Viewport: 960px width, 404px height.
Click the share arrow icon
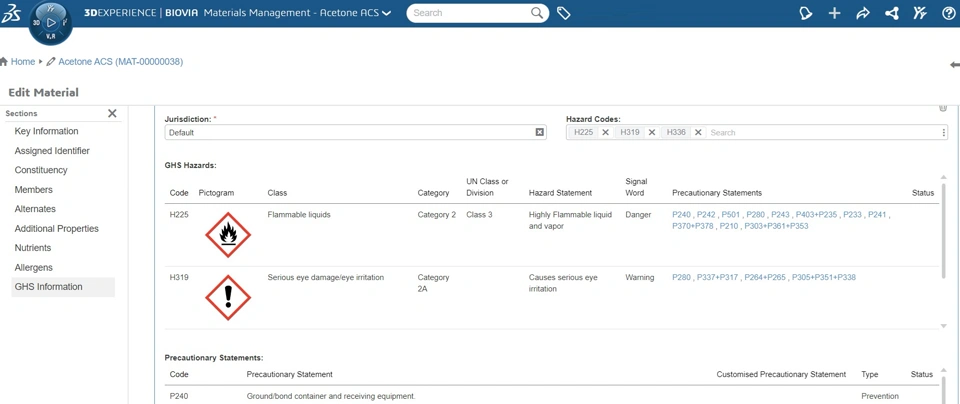tap(863, 13)
